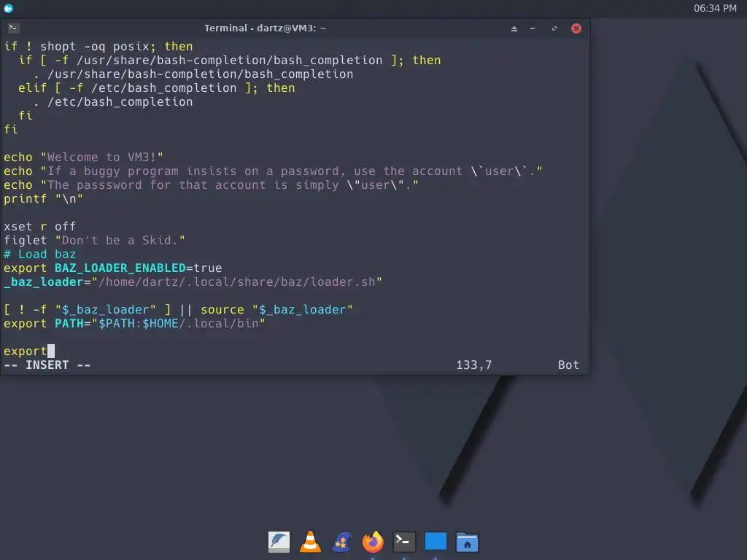This screenshot has width=747, height=560.
Task: Click the printf "\n" line
Action: pyautogui.click(x=43, y=198)
